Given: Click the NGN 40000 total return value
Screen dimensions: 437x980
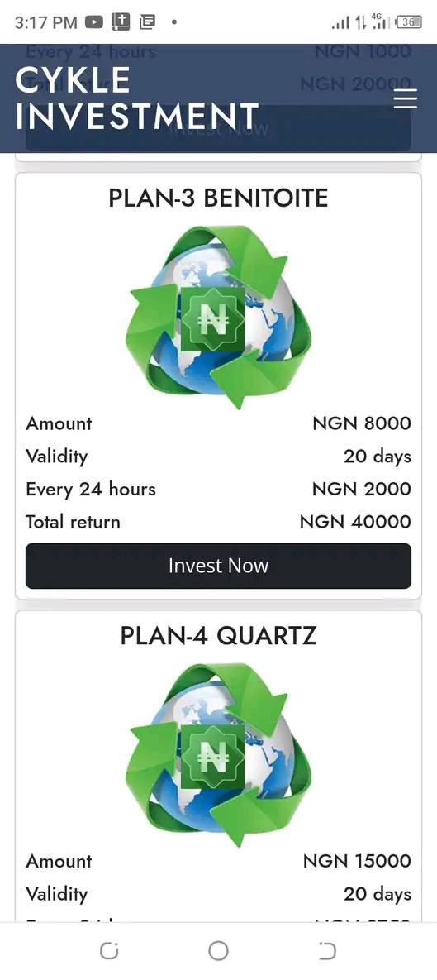Looking at the screenshot, I should (355, 522).
